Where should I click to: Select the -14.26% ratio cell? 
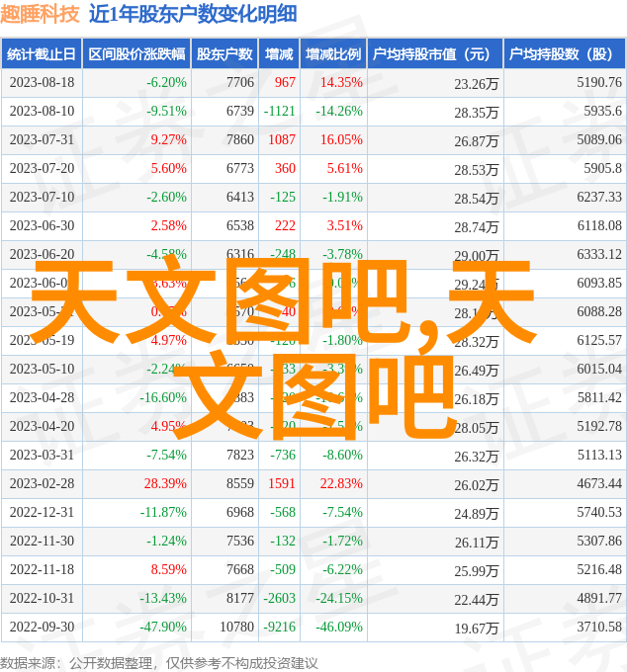[339, 111]
